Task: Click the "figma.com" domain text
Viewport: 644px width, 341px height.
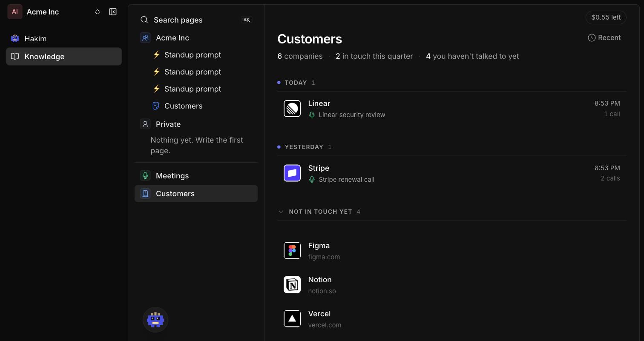Action: tap(324, 257)
